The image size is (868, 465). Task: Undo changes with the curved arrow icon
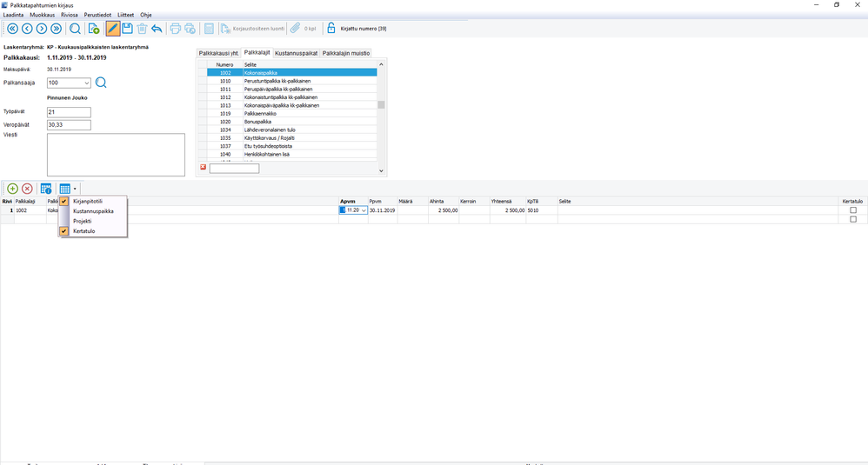pyautogui.click(x=157, y=29)
